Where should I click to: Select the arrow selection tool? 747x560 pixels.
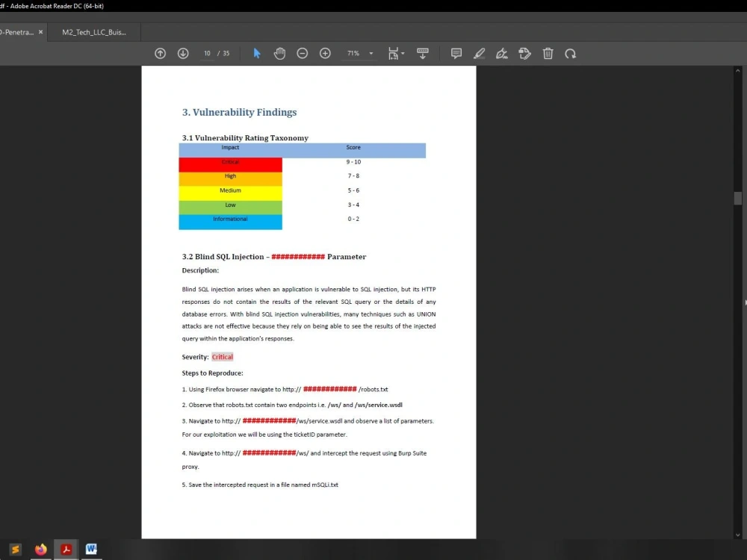257,53
